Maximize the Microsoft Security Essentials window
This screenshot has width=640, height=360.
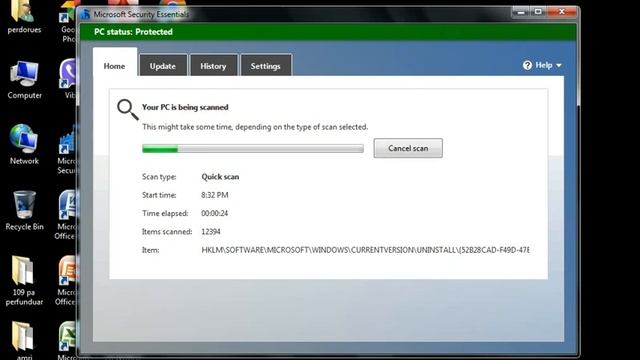(x=538, y=12)
